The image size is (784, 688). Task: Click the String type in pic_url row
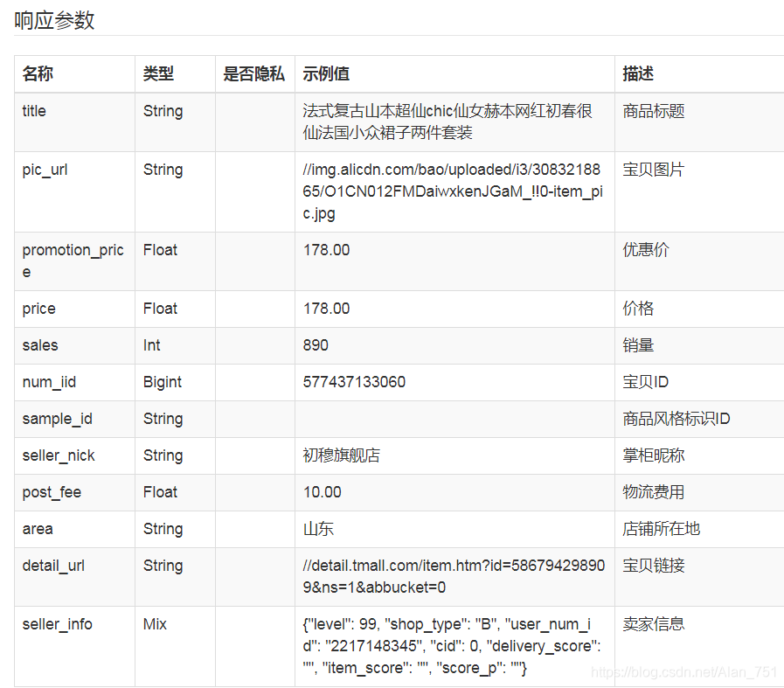163,170
